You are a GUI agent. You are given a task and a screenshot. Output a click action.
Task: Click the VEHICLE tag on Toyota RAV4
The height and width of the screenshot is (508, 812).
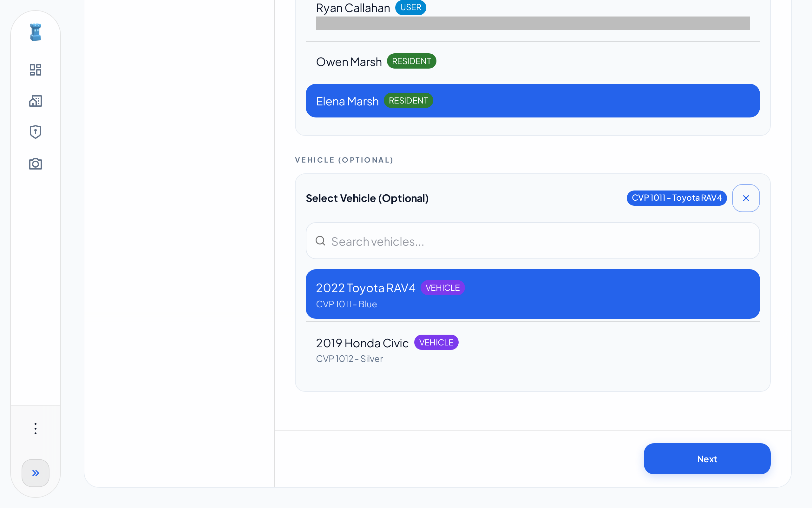click(442, 288)
